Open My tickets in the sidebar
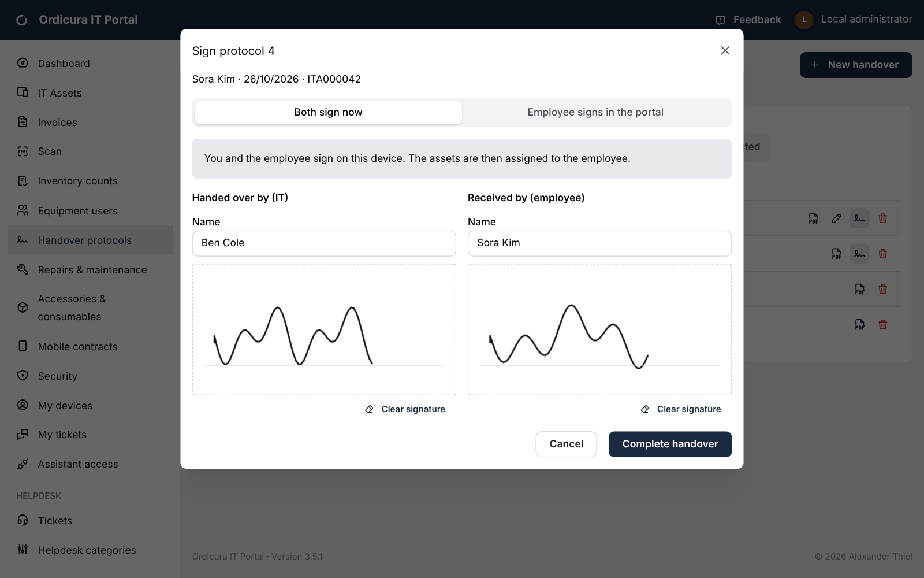The width and height of the screenshot is (924, 578). coord(90,435)
